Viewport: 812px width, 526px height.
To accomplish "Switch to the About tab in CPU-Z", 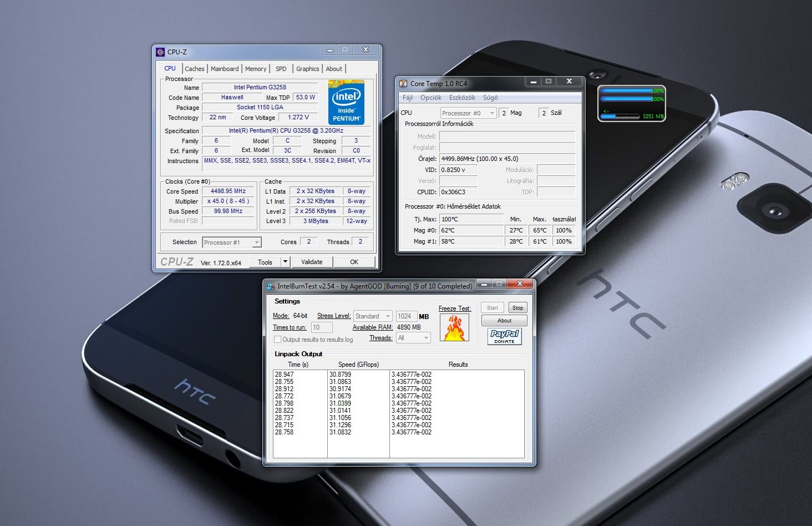I will (334, 69).
